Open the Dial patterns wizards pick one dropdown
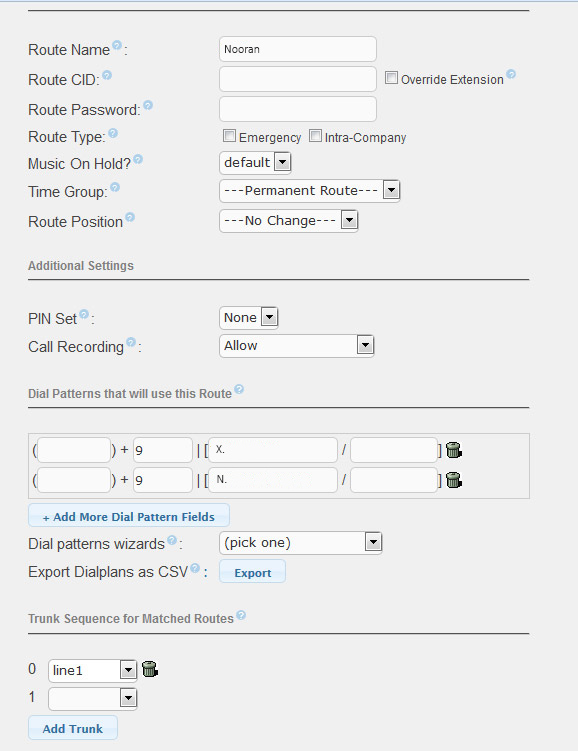Image resolution: width=578 pixels, height=751 pixels. pyautogui.click(x=300, y=543)
